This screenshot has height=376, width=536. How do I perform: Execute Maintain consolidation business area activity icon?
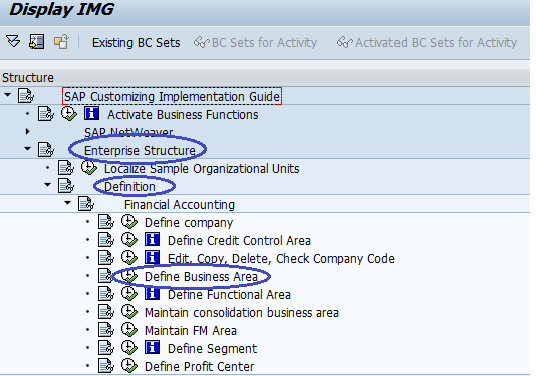[130, 312]
